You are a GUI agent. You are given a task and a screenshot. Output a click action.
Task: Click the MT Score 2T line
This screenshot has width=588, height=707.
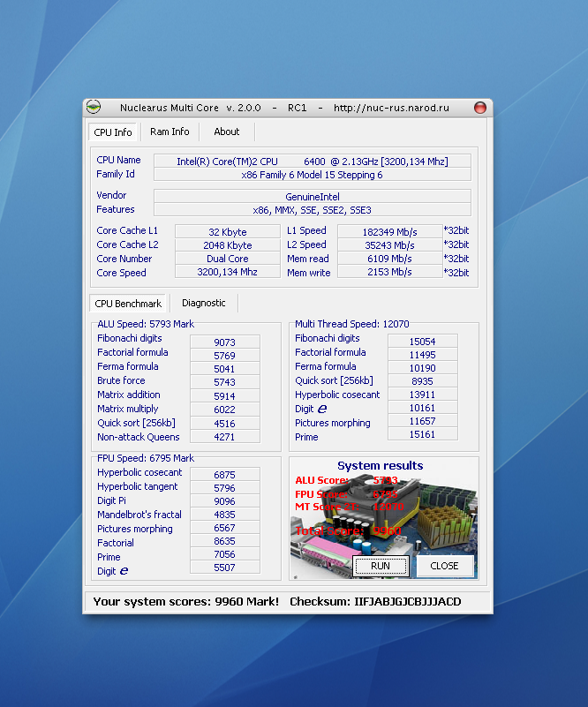click(350, 507)
